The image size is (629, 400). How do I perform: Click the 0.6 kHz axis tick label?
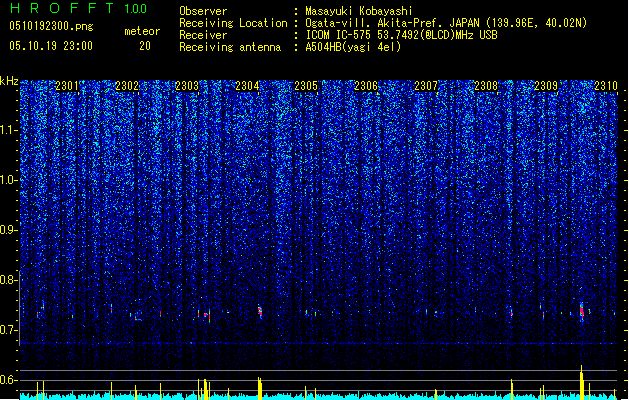point(9,380)
